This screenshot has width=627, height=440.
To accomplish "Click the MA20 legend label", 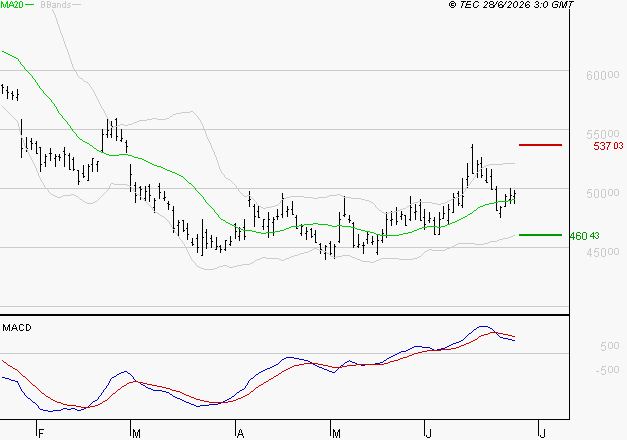I will tap(11, 5).
